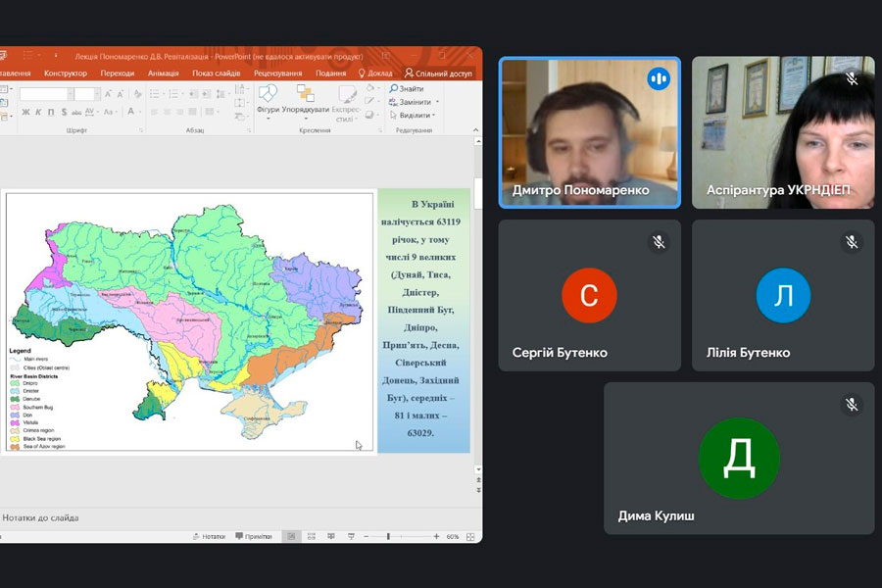Open the Фігури shapes gallery
This screenshot has width=882, height=588.
[268, 98]
